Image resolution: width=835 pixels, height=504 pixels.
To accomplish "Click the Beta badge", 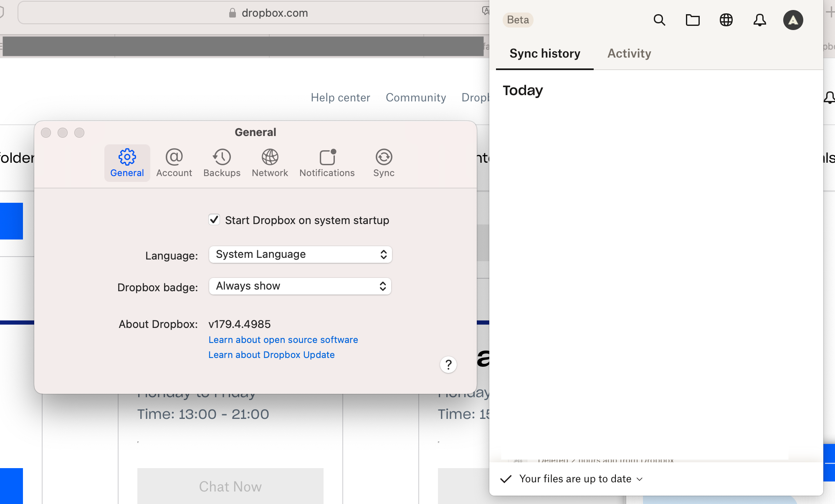I will pyautogui.click(x=518, y=20).
